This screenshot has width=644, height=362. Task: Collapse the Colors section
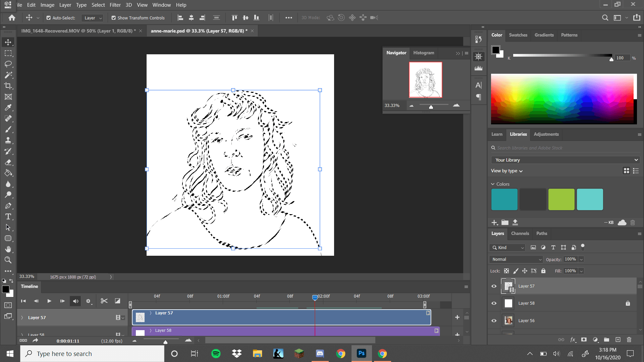click(x=493, y=184)
